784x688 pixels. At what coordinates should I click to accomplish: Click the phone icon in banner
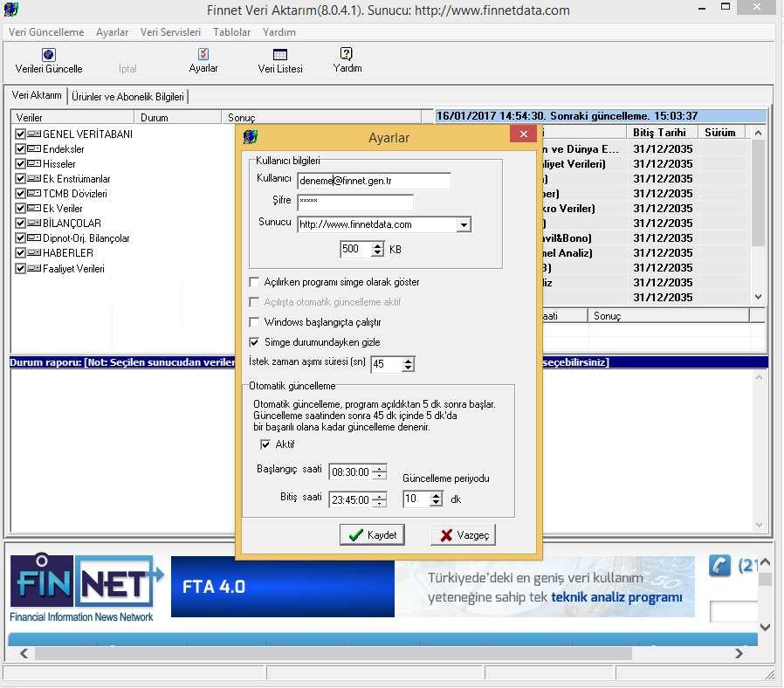click(719, 566)
